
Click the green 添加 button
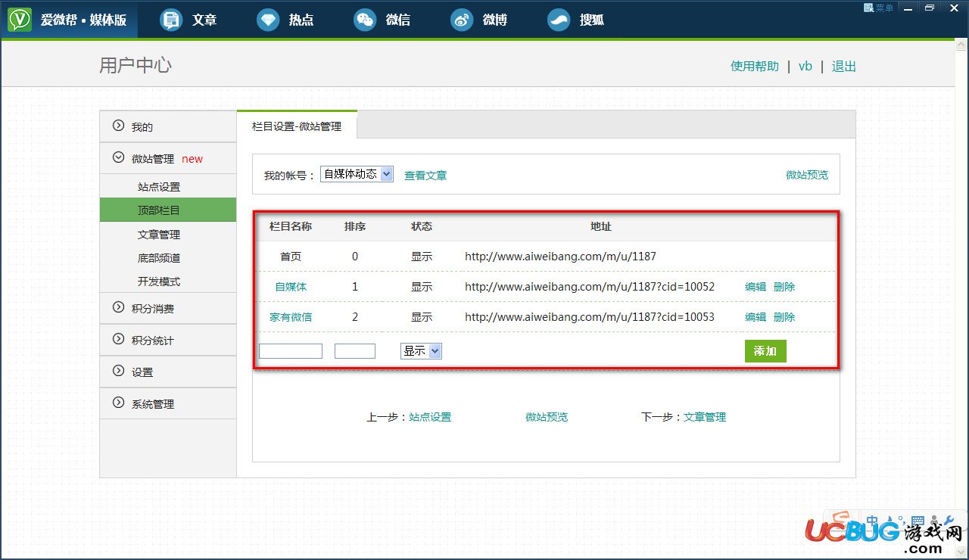click(765, 351)
